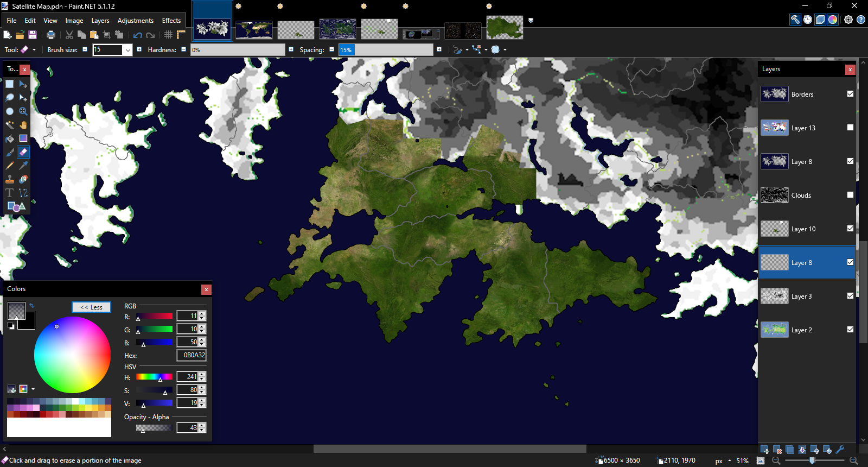Click the << Less button

[x=91, y=307]
